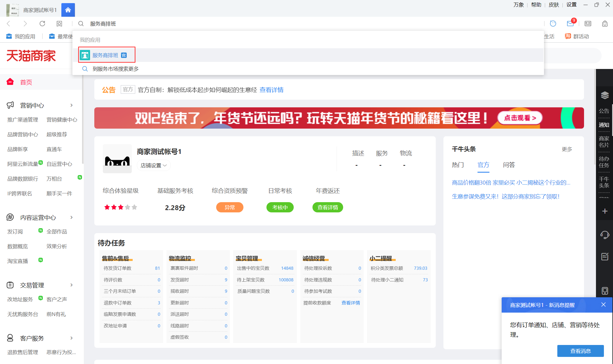Viewport: 613px width, 364px height.
Task: Open 退款售后管理 in sidebar
Action: (23, 352)
